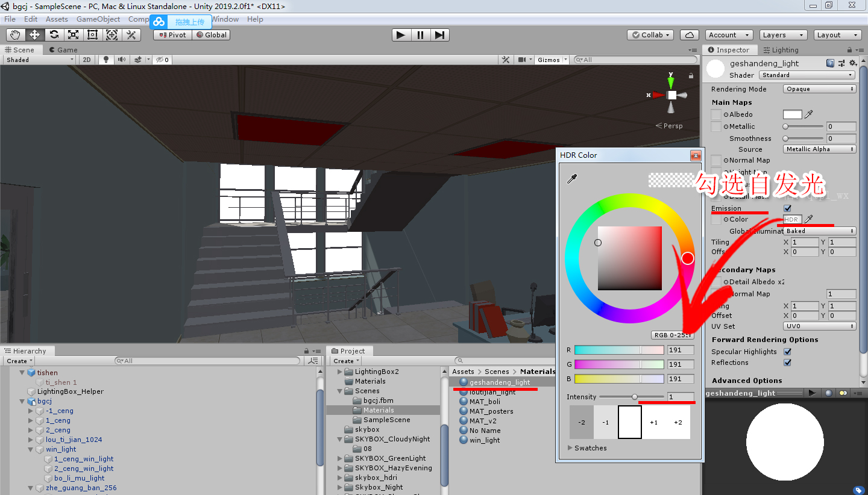The width and height of the screenshot is (868, 495).
Task: Click the Play button
Action: (401, 35)
